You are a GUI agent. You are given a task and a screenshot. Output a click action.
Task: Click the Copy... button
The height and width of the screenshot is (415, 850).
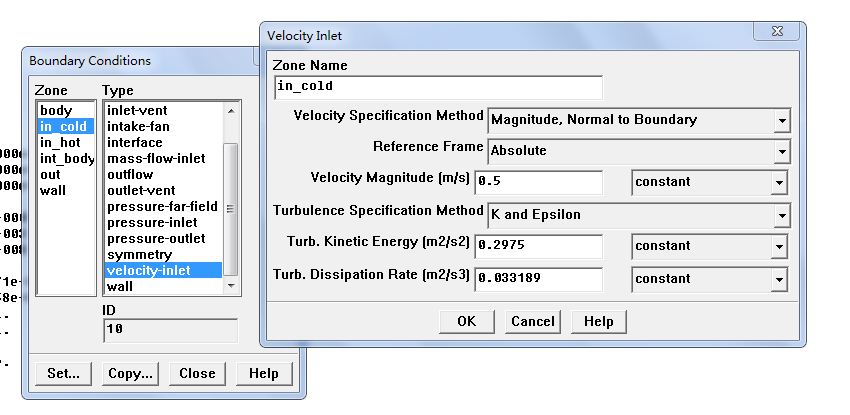pos(131,373)
